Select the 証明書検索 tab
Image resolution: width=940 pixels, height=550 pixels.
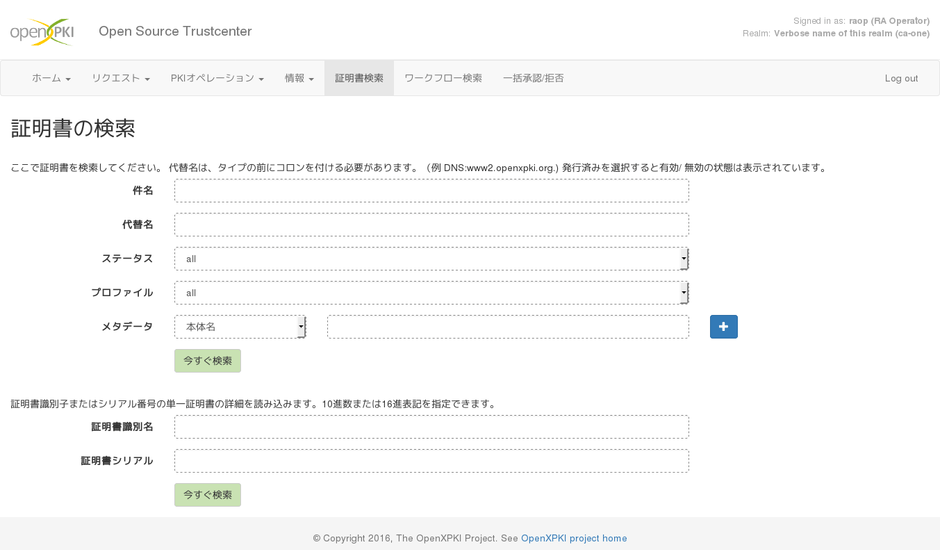pos(359,78)
